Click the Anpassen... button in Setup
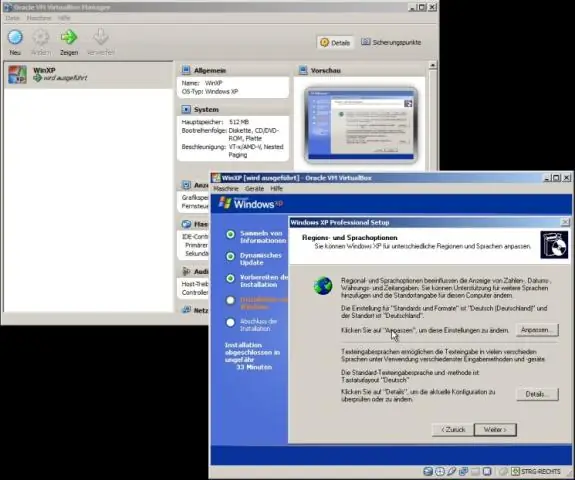 pos(537,330)
